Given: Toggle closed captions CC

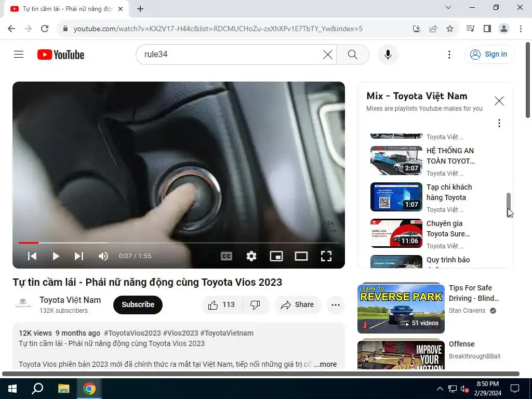Looking at the screenshot, I should (227, 256).
